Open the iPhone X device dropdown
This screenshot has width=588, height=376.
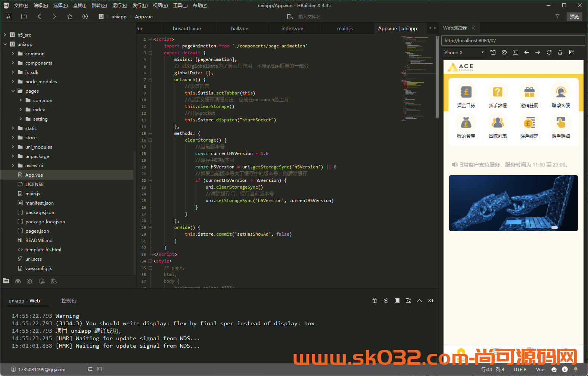coord(463,52)
